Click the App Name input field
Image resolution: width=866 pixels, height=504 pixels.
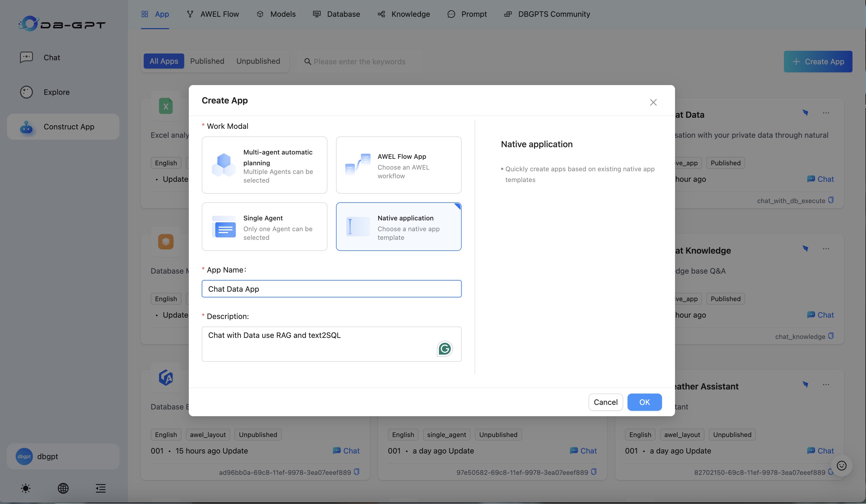(331, 289)
